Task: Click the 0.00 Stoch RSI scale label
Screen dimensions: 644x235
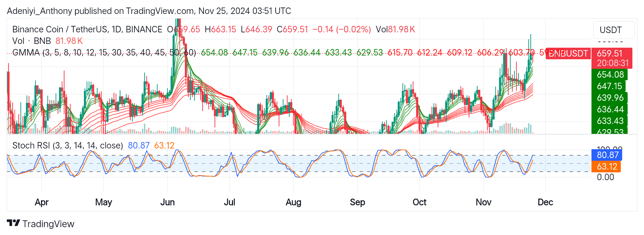Action: (x=605, y=177)
